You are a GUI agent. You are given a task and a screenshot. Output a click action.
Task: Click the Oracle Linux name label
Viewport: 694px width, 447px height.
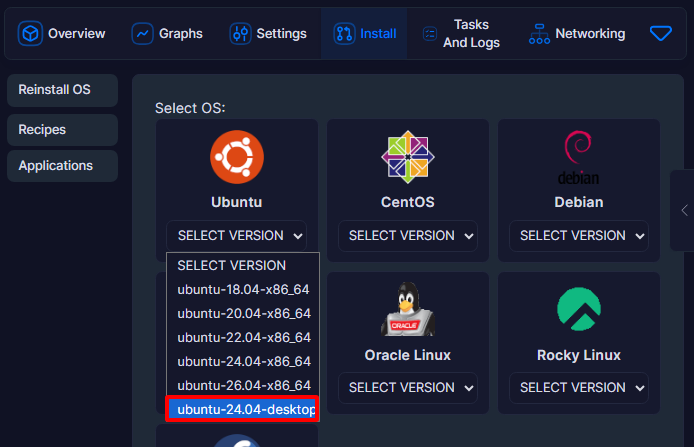click(x=408, y=355)
